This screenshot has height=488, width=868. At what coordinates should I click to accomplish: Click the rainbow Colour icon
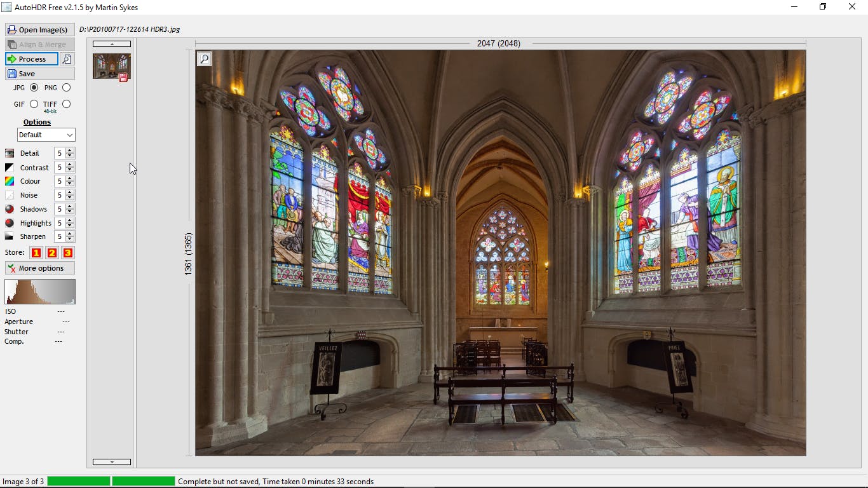[10, 181]
